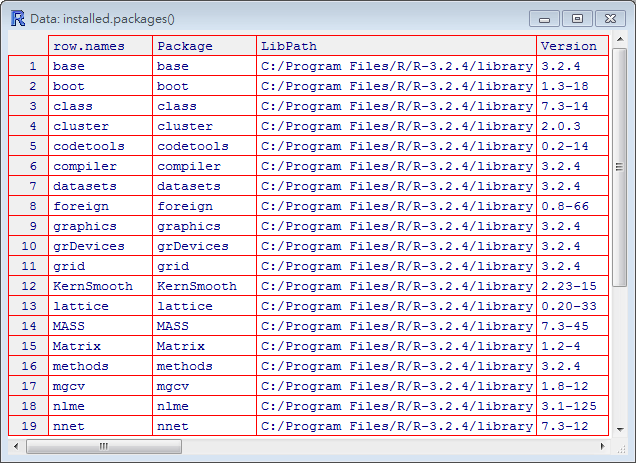Click the LibPath cell in base row

[396, 66]
